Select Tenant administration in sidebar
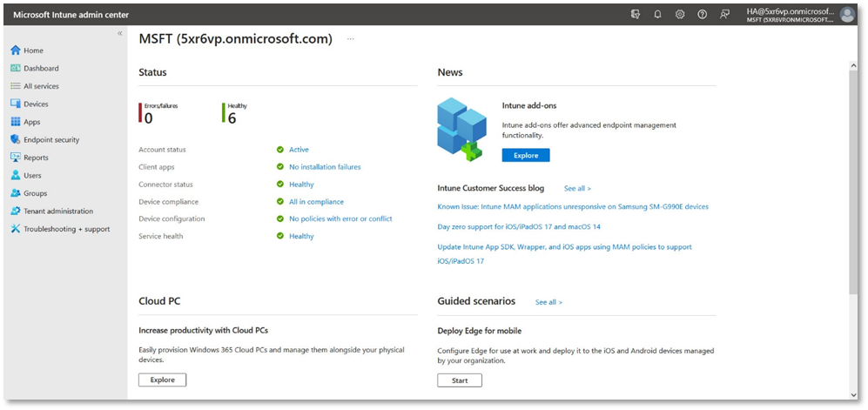Image resolution: width=868 pixels, height=410 pixels. tap(57, 211)
